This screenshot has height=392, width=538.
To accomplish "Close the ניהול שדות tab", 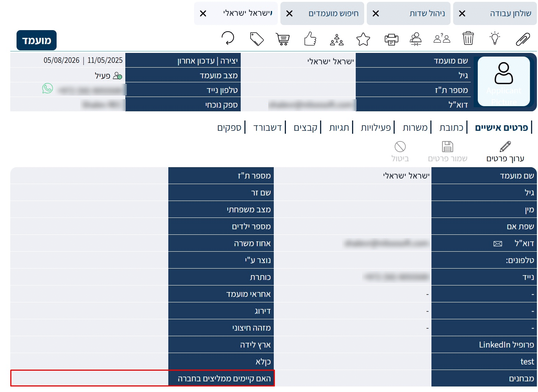I will click(x=376, y=14).
